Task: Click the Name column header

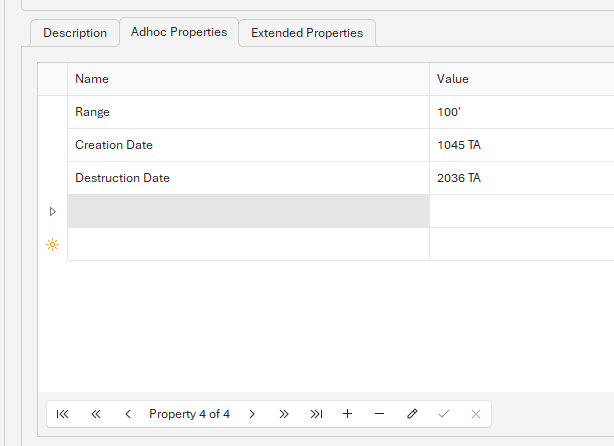Action: 248,79
